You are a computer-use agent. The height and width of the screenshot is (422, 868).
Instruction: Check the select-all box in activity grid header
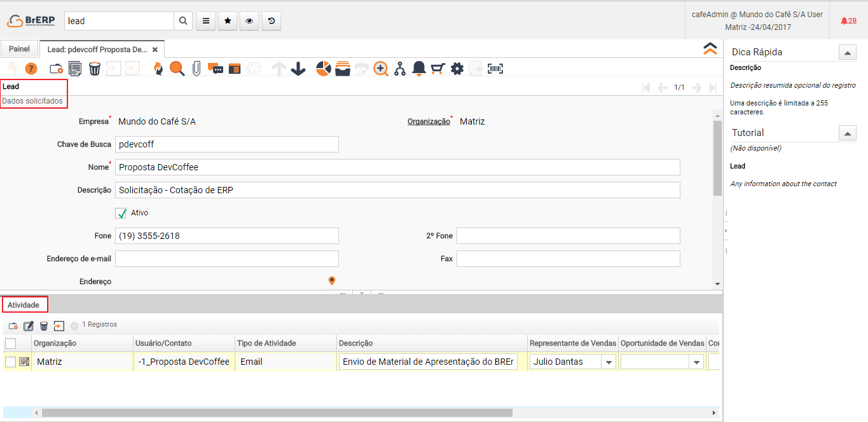pyautogui.click(x=11, y=343)
